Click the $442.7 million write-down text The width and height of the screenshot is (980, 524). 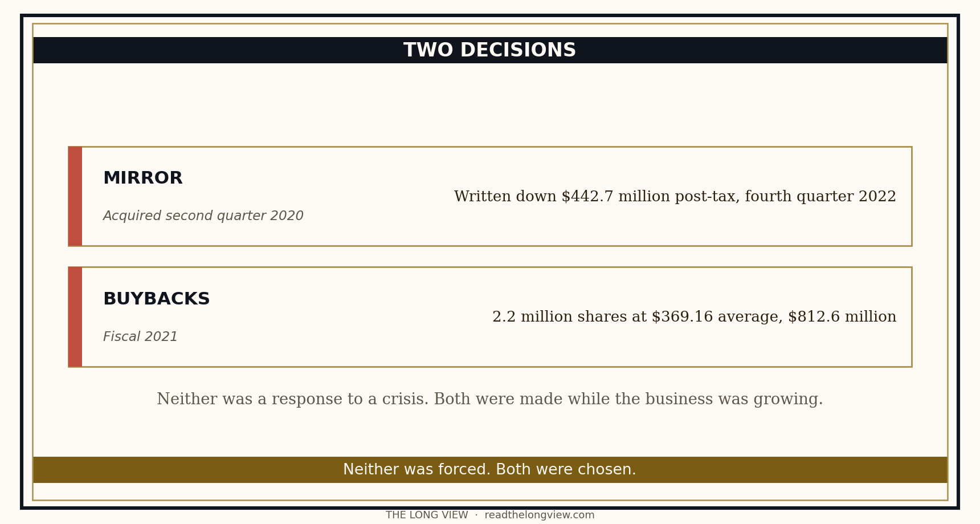tap(675, 197)
